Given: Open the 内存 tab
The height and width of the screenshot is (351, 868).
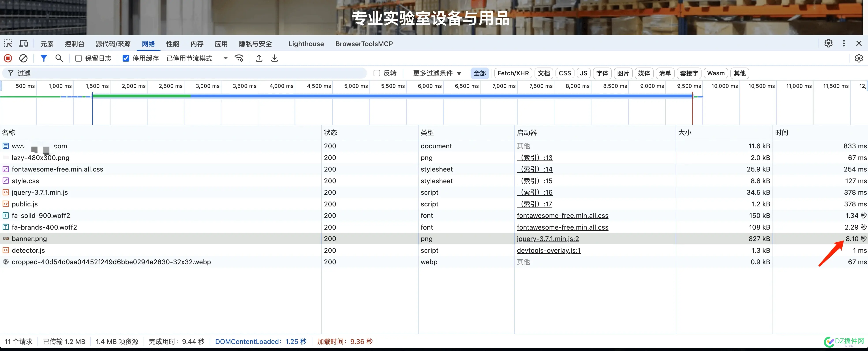Looking at the screenshot, I should coord(197,44).
